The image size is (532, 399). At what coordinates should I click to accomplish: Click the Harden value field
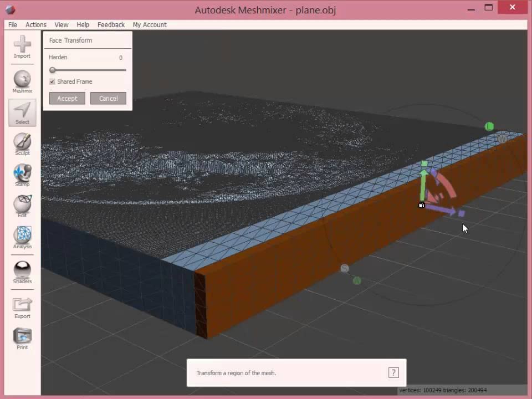point(120,58)
